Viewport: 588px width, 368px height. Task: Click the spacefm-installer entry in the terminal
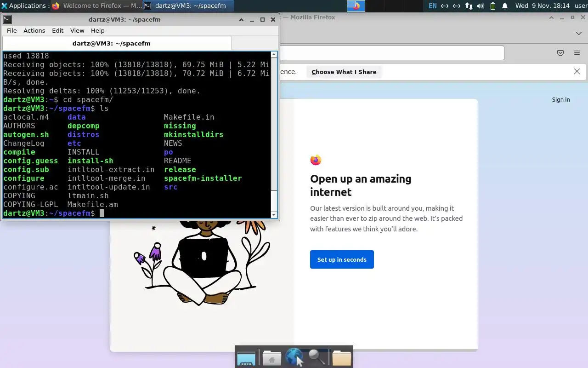point(203,178)
